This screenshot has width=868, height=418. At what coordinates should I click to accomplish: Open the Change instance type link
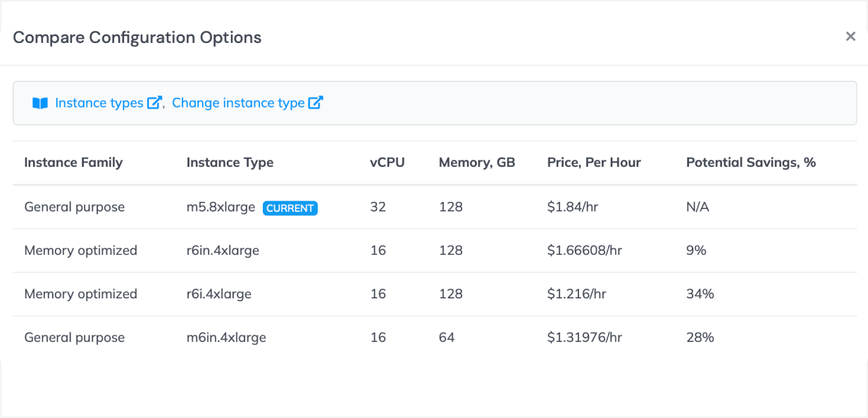point(237,103)
